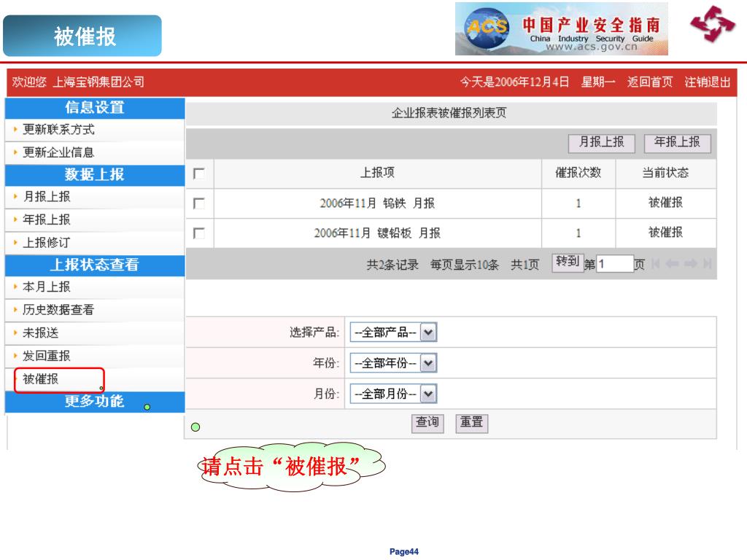The width and height of the screenshot is (747, 560).
Task: Click the 注销退出 logout link
Action: click(x=708, y=82)
